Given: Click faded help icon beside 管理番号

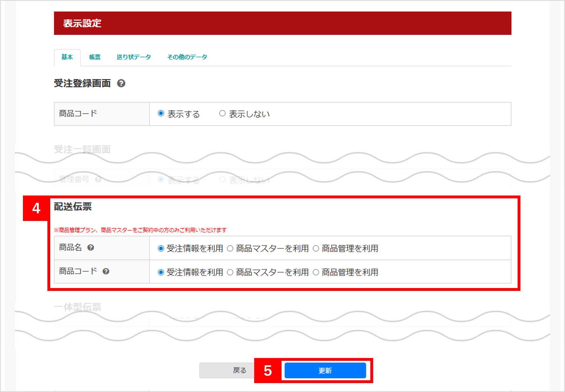Looking at the screenshot, I should pos(98,180).
